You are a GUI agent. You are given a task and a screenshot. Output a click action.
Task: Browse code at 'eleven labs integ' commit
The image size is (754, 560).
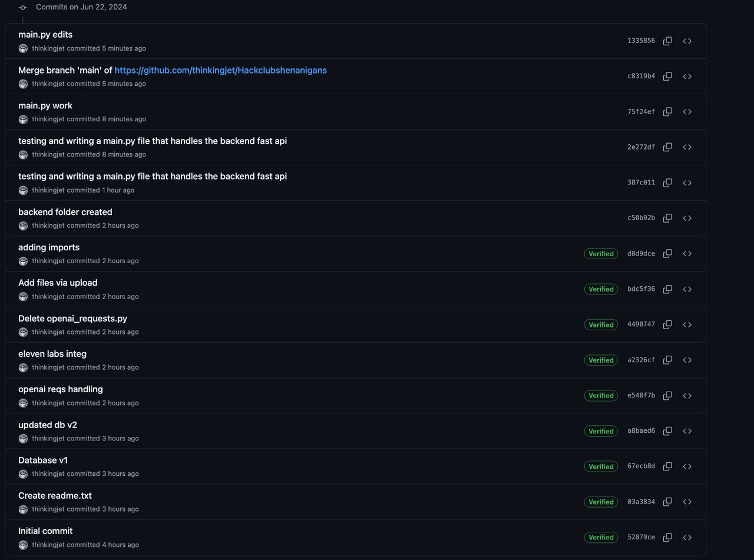tap(687, 360)
